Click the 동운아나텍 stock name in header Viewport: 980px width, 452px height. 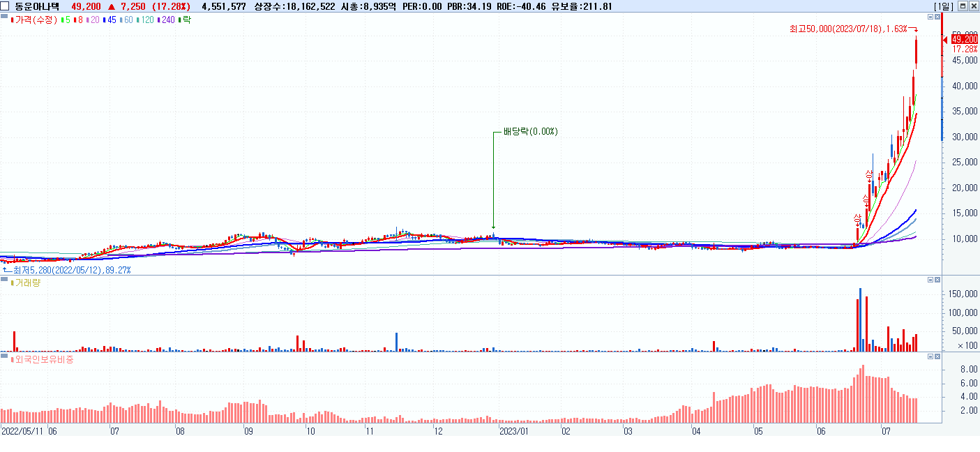pyautogui.click(x=38, y=6)
